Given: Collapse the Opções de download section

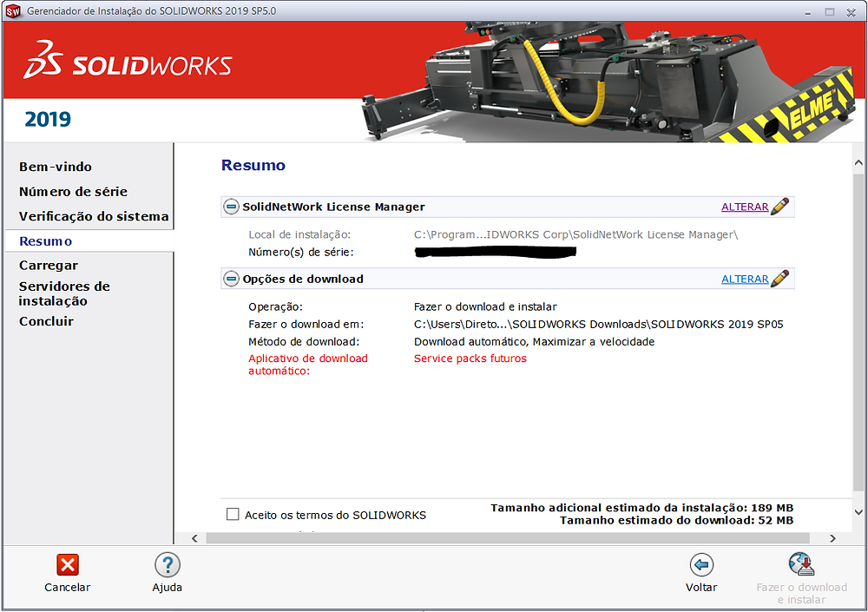Looking at the screenshot, I should pos(231,279).
